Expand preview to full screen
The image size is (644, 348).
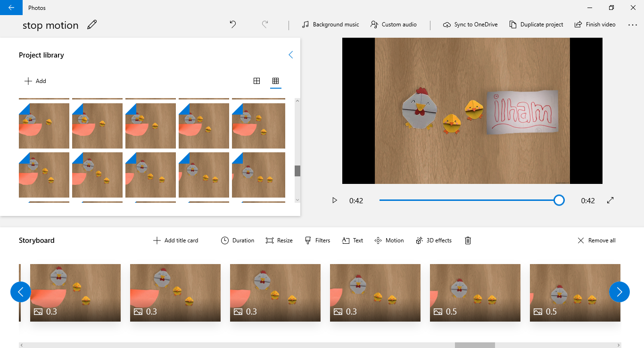[x=610, y=200]
